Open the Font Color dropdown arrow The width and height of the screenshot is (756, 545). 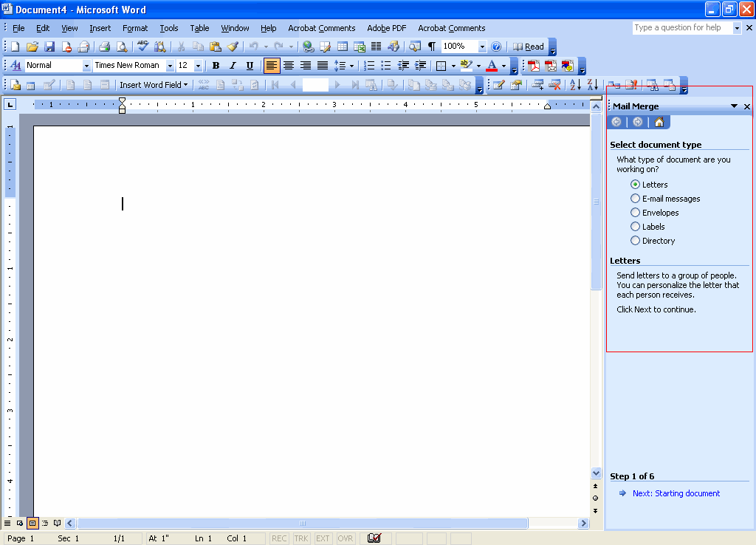pos(504,65)
